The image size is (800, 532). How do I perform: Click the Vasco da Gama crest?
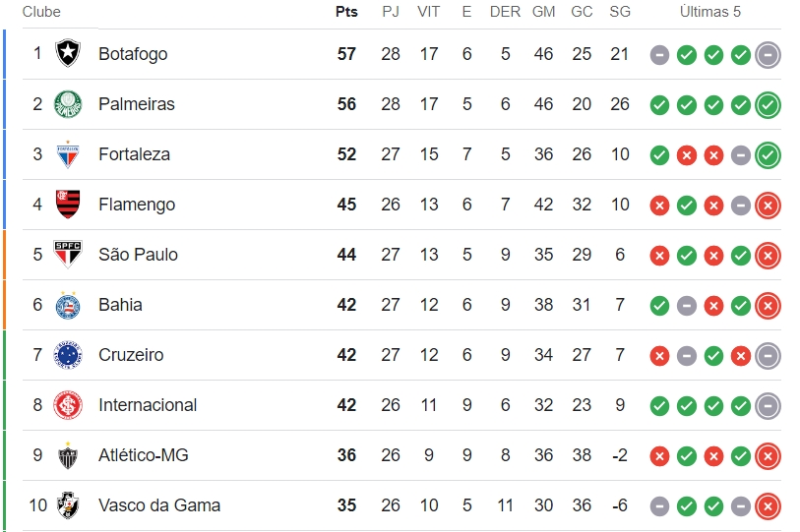(68, 505)
